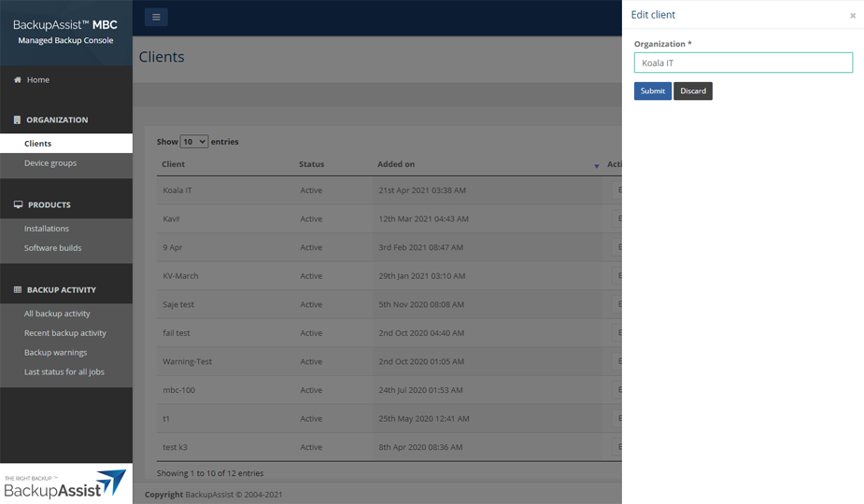Focus the Organization input field

click(x=744, y=63)
